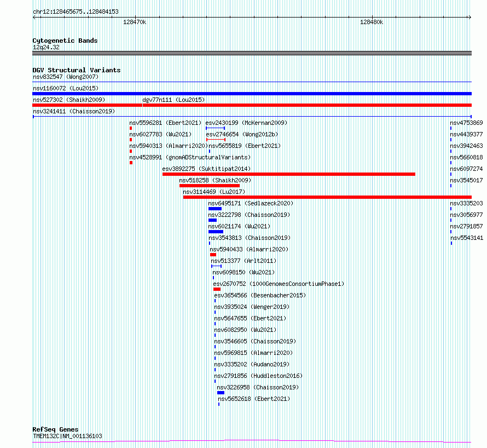Viewport: 487px width, 448px height.
Task: Click the RefSeq Genes track heading
Action: tap(55, 430)
